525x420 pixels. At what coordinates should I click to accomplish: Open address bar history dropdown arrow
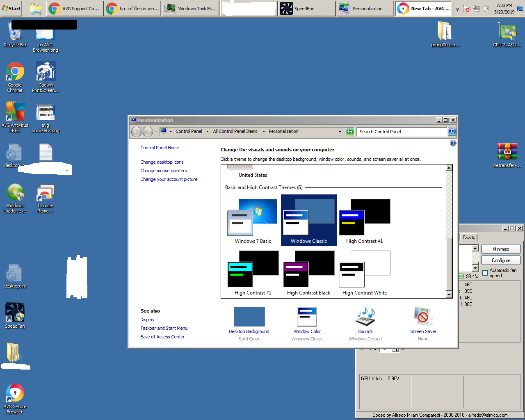point(340,132)
